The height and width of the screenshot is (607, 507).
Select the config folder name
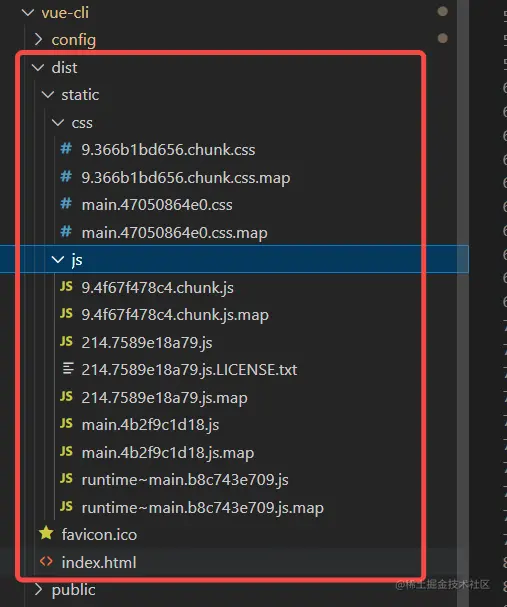click(x=74, y=40)
